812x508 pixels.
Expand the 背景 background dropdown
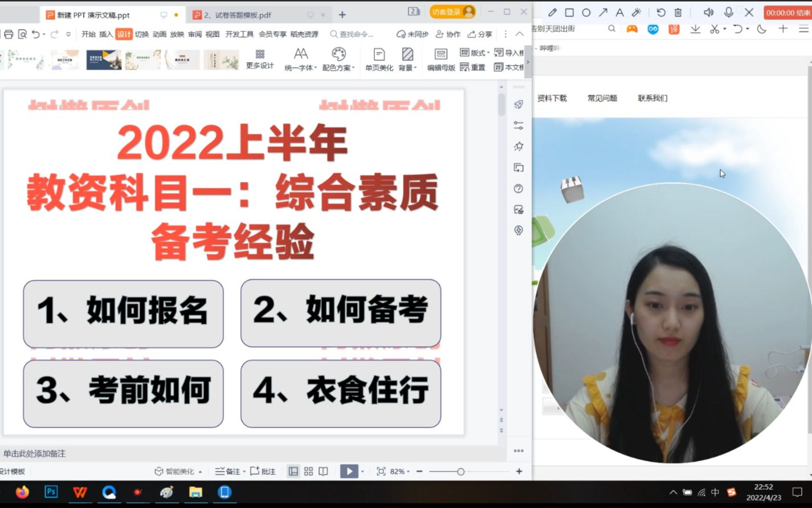408,67
